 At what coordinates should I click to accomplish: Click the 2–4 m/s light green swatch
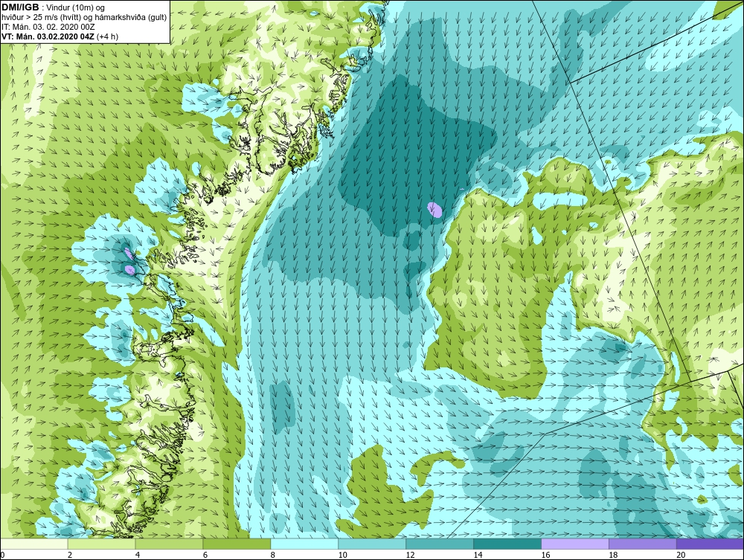pos(101,544)
